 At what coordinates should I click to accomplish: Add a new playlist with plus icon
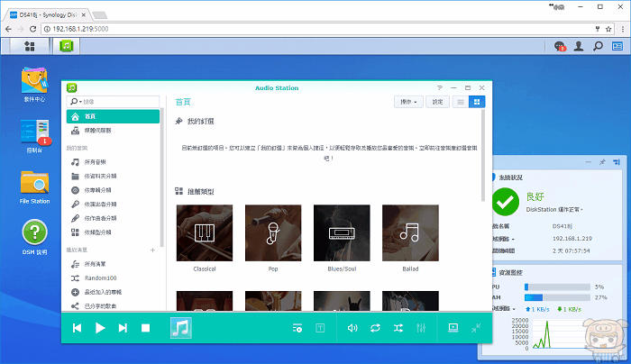pyautogui.click(x=152, y=250)
